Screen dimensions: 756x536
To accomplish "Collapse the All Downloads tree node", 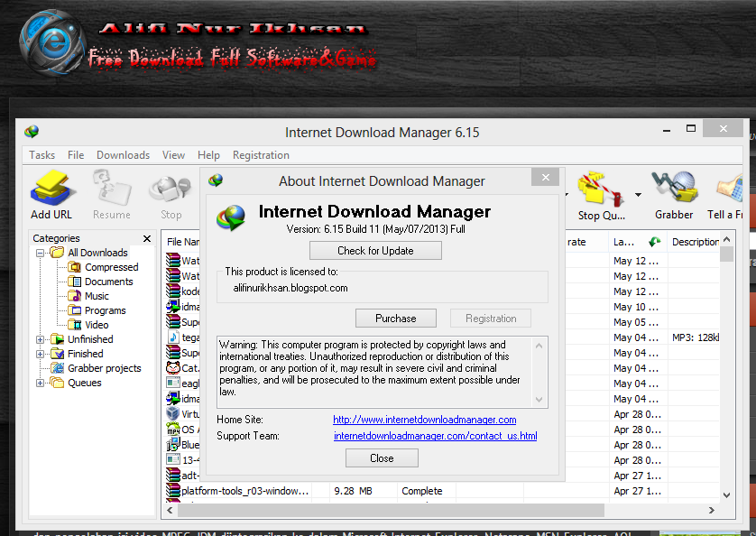I will tap(40, 253).
